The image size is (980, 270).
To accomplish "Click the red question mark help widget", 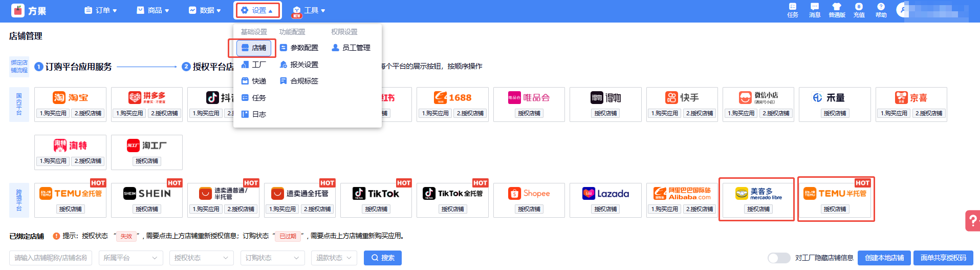I will point(972,221).
